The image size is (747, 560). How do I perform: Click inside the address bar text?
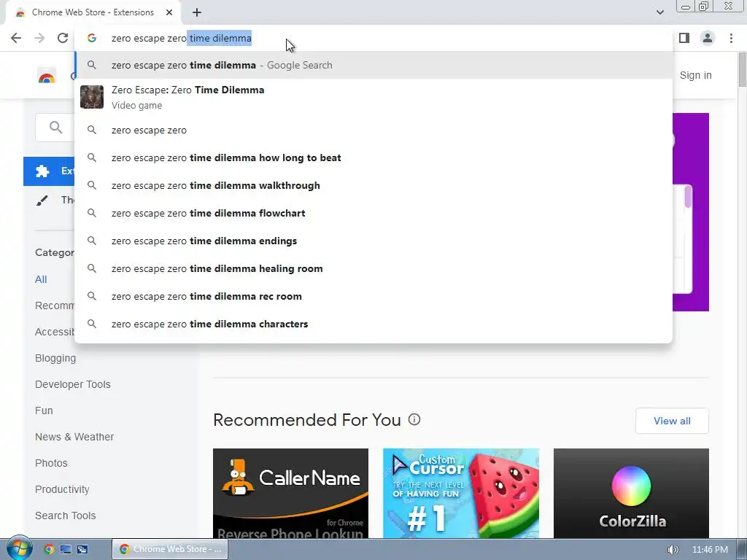(x=181, y=38)
